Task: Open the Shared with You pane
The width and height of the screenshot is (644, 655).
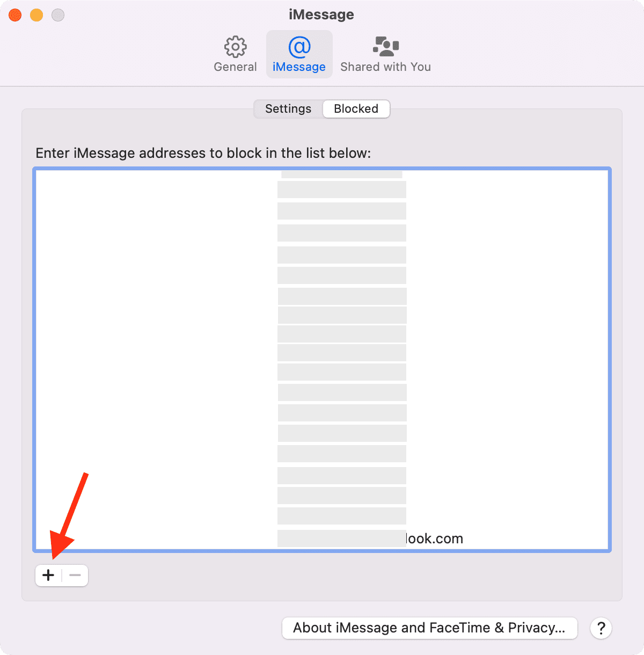Action: coord(385,54)
